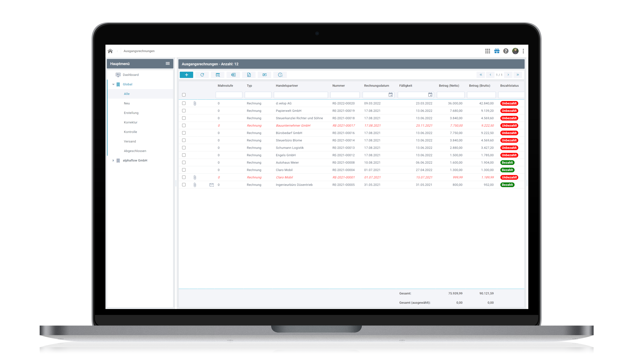Select the Korrektur menu entry
Image resolution: width=633 pixels, height=364 pixels.
coord(131,122)
